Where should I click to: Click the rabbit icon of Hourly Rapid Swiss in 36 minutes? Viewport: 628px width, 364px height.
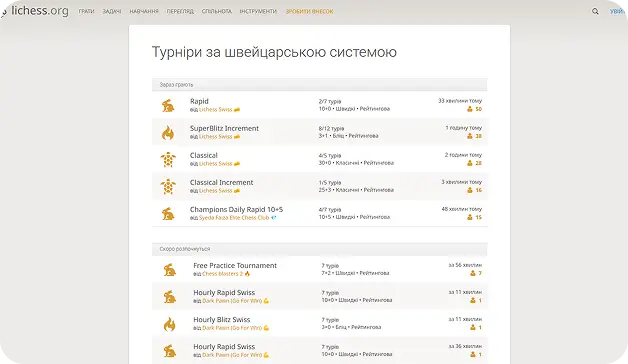coord(170,351)
